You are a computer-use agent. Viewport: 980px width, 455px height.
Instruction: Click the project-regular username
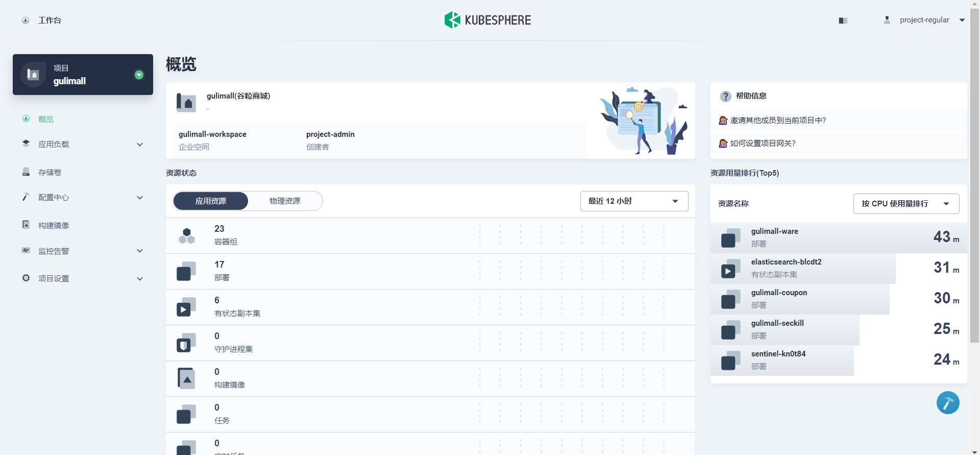point(924,20)
